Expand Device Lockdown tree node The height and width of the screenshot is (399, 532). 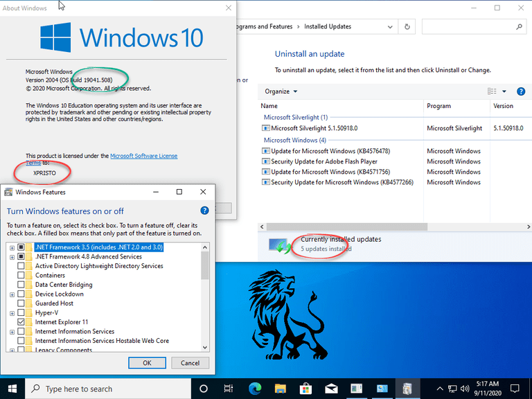click(12, 294)
